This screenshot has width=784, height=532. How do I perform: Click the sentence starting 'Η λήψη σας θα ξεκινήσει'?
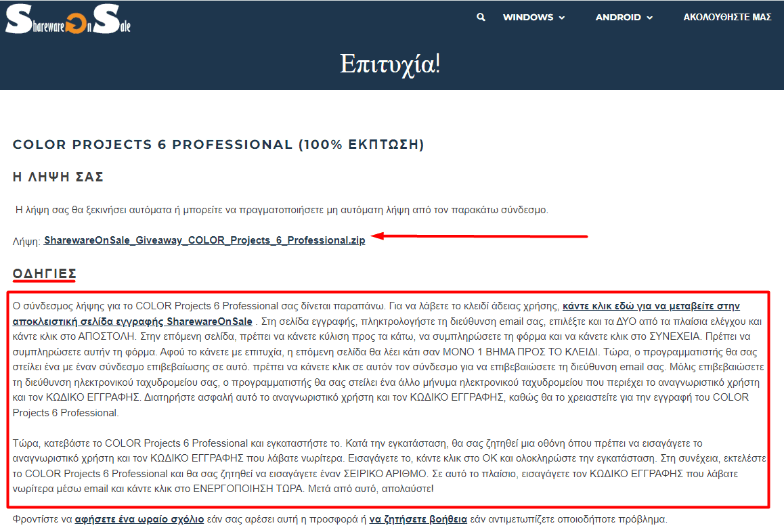(x=282, y=210)
